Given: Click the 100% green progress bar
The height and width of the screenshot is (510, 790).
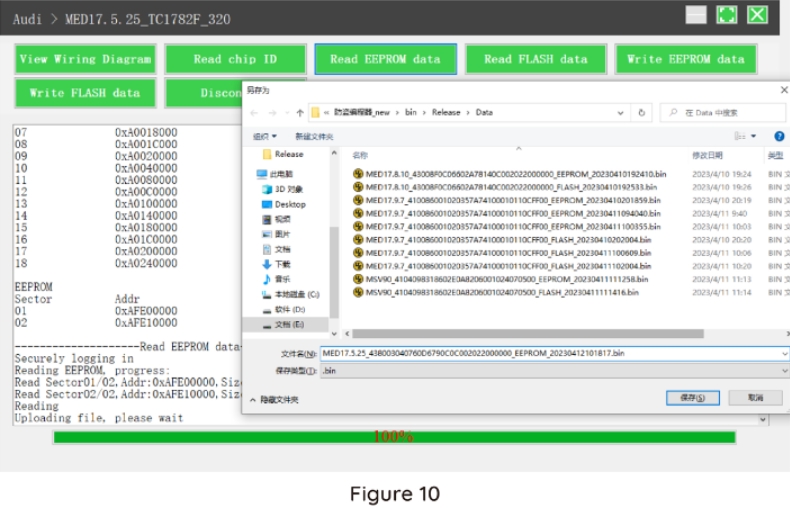Looking at the screenshot, I should click(x=394, y=437).
